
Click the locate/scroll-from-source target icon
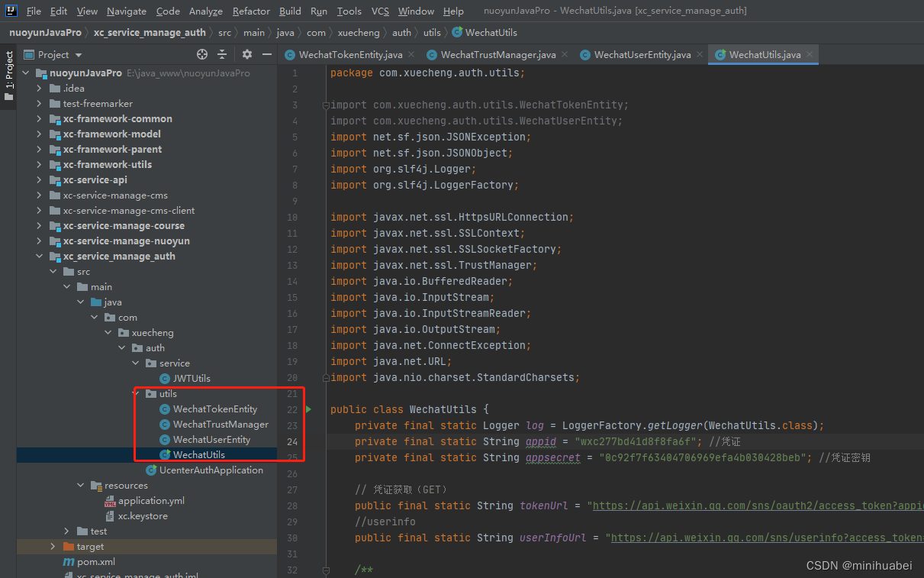click(202, 54)
